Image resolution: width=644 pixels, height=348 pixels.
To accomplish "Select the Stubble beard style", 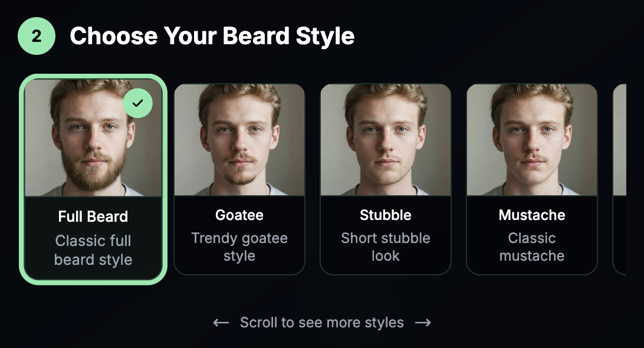I will point(386,177).
